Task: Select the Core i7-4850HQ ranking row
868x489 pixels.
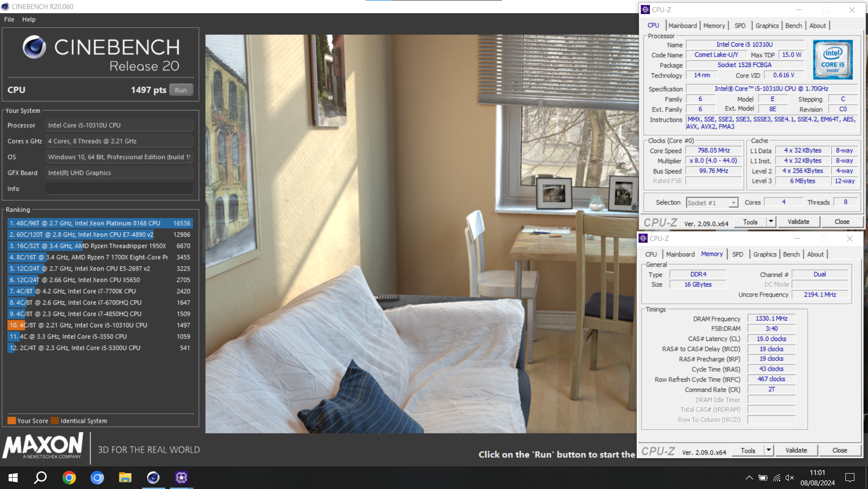Action: pyautogui.click(x=100, y=314)
